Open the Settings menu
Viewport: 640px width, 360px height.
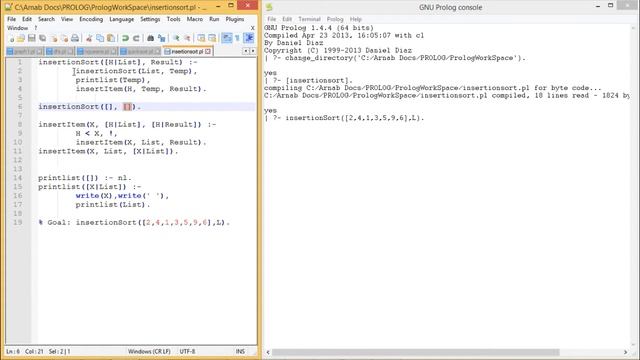pos(150,19)
